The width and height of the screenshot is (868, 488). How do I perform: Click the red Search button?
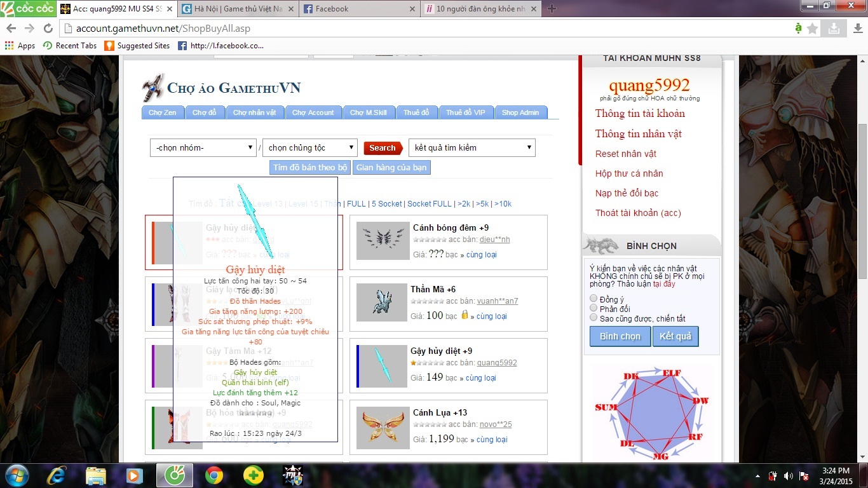(383, 147)
